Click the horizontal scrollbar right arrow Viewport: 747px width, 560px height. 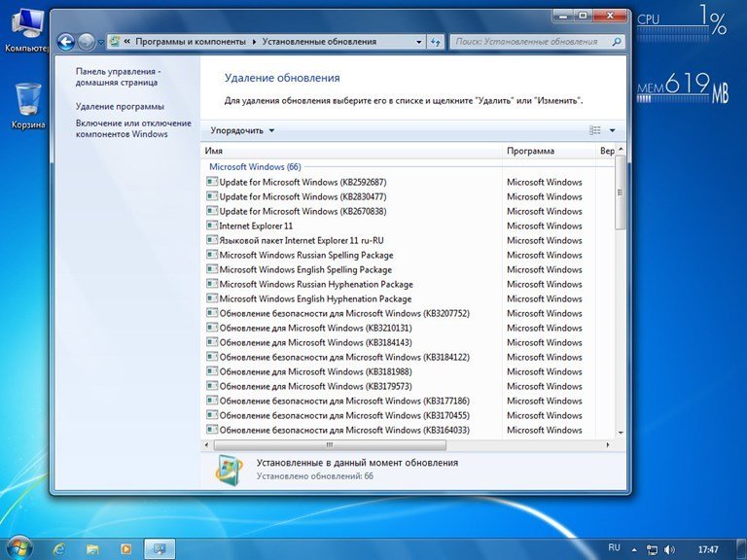coord(607,444)
